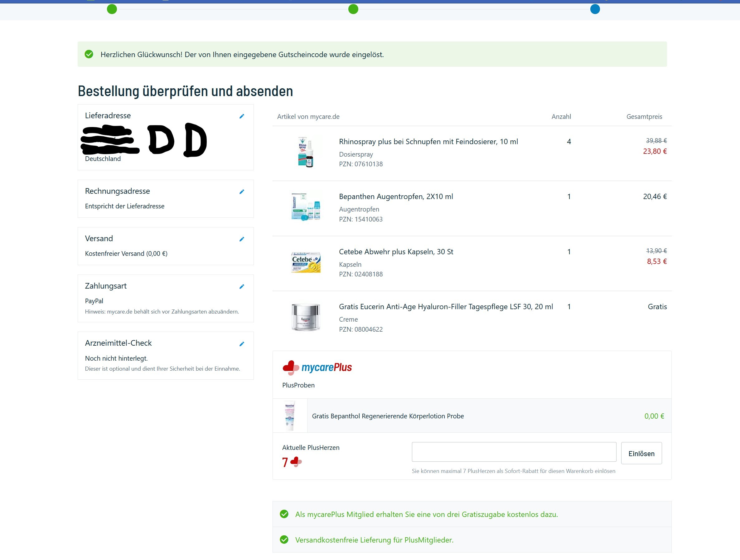This screenshot has height=560, width=740.
Task: Click the PlusHerzen redemption input field
Action: 514,452
